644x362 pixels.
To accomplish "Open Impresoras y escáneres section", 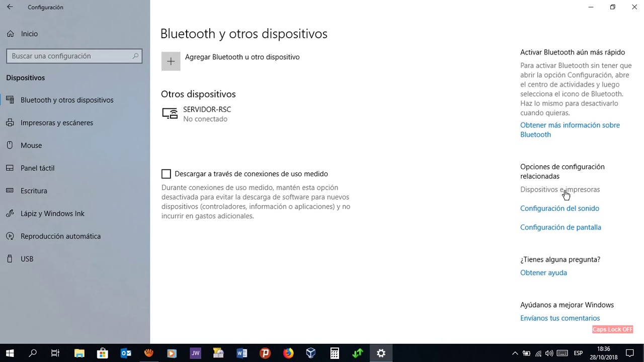I will point(57,123).
